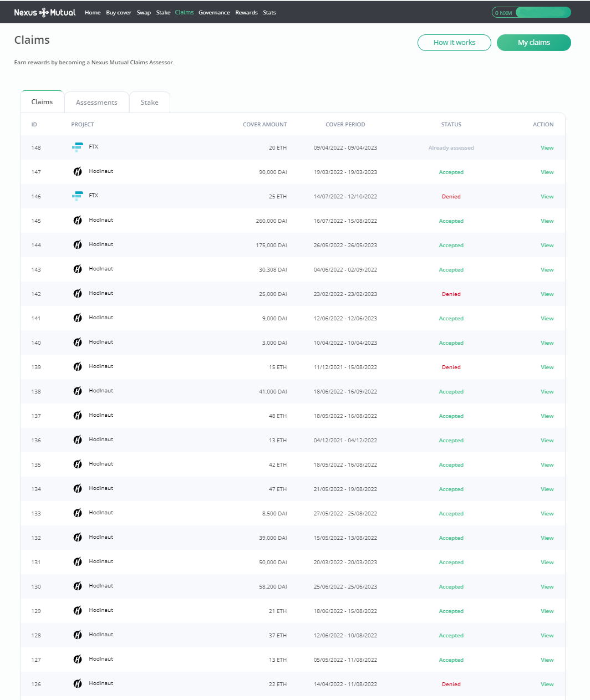Open the Swap page

click(x=144, y=12)
